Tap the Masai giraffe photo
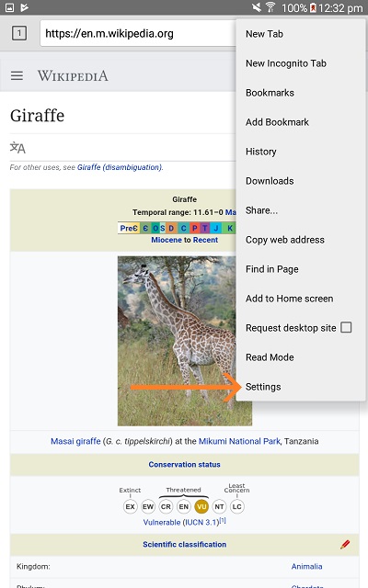 tap(177, 341)
